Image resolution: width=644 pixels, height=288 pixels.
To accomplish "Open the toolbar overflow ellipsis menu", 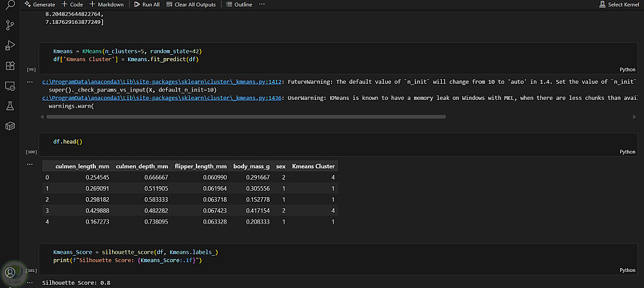I will [261, 5].
